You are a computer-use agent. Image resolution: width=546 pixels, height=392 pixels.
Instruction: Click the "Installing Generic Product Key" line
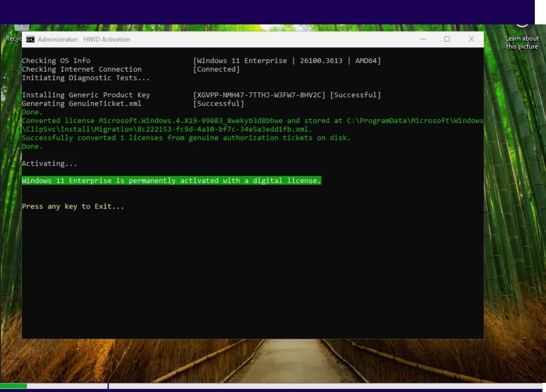pyautogui.click(x=86, y=95)
